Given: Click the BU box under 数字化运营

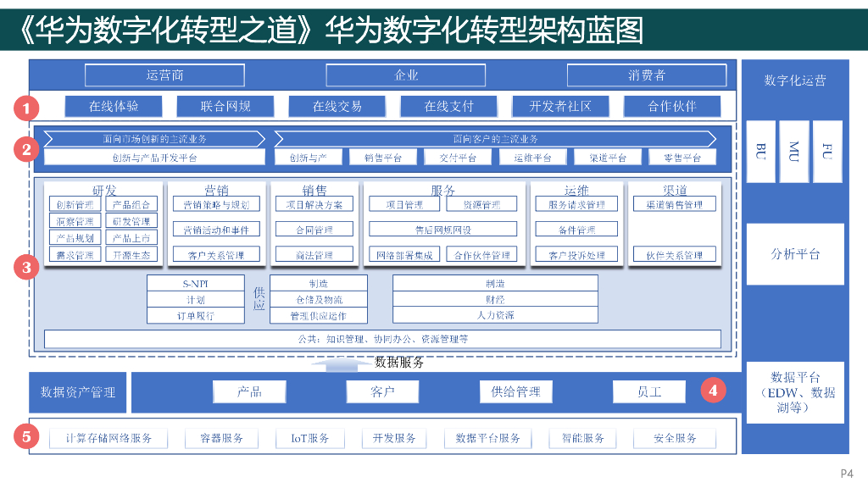Looking at the screenshot, I should [x=760, y=152].
